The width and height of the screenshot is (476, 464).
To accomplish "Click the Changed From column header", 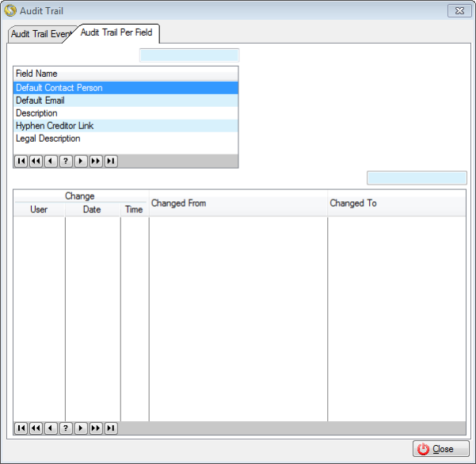I will [238, 203].
